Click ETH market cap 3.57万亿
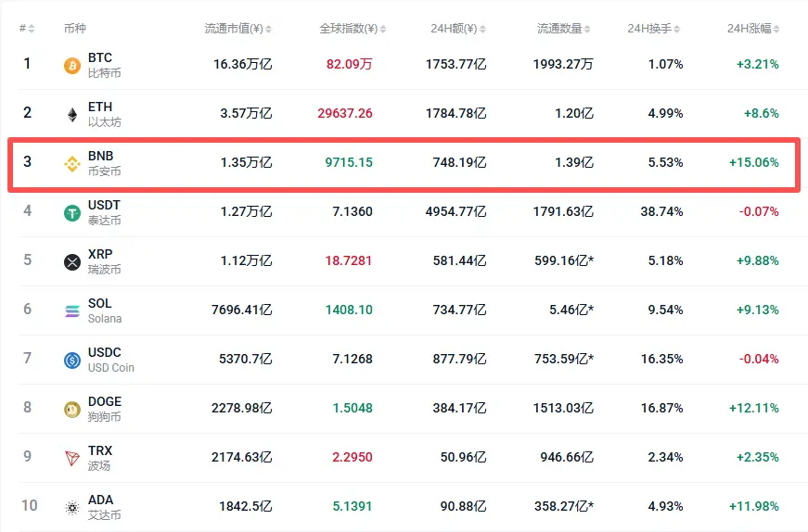Screen dimensions: 808x532 point(247,113)
